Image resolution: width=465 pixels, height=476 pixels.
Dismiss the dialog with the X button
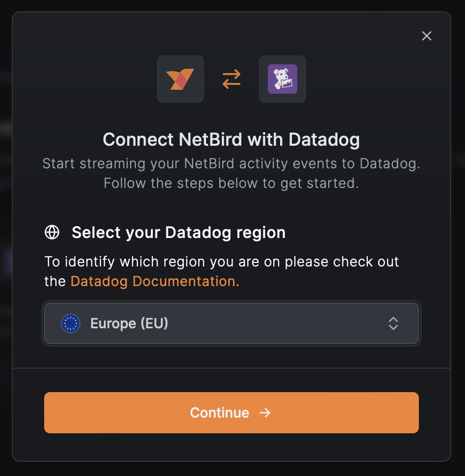pos(426,36)
